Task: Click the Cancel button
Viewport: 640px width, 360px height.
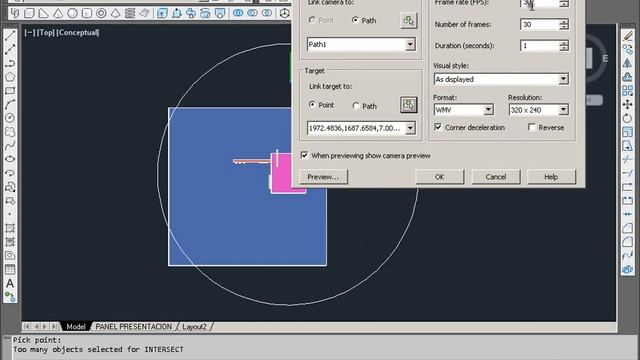Action: click(496, 177)
